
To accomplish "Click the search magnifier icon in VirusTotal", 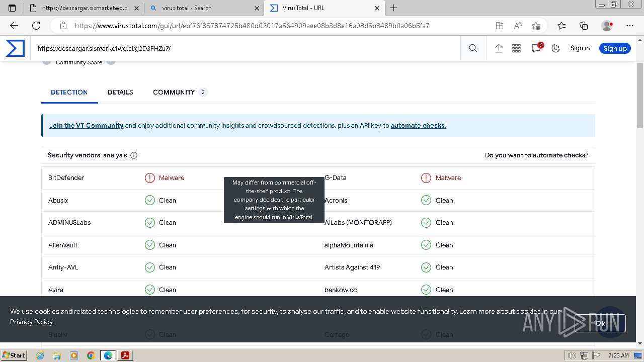I will click(x=473, y=48).
